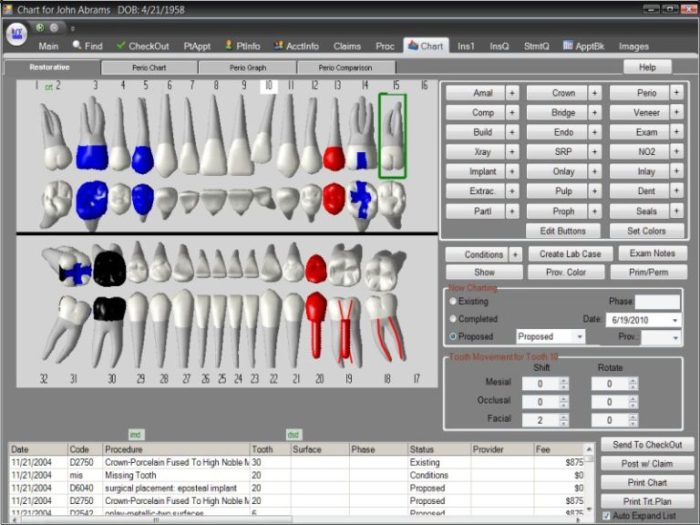Open the Prov. provider dropdown

[675, 337]
